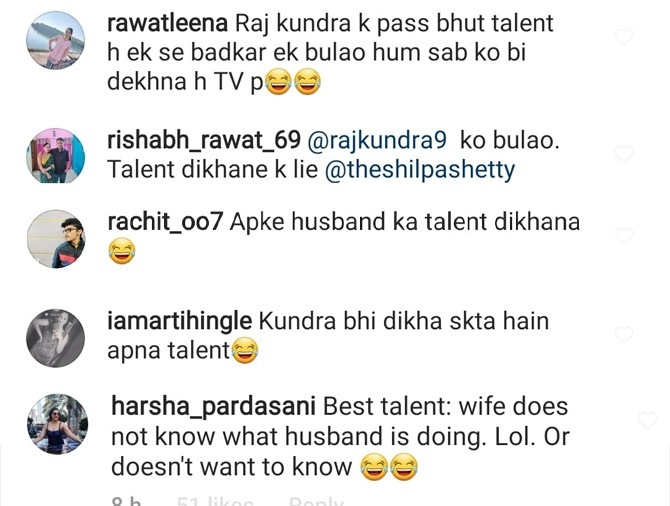Like harsha_pardasani's comment
Viewport: 670px width, 506px height.
[647, 420]
